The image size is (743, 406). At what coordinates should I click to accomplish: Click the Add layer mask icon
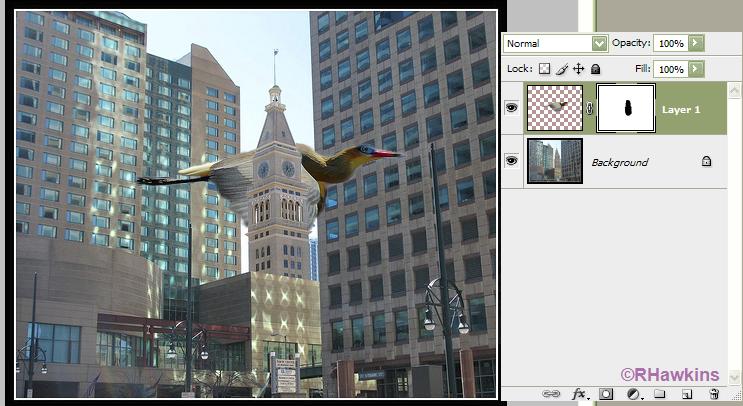[x=607, y=394]
